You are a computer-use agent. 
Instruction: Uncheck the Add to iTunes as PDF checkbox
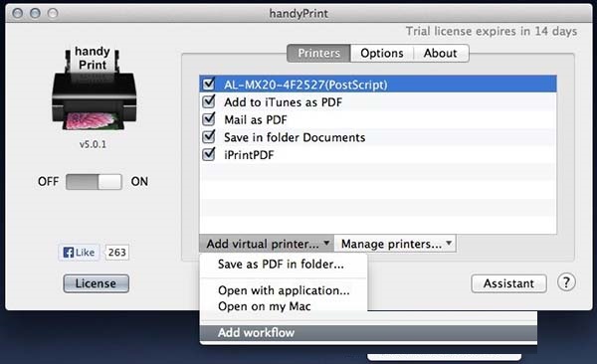click(209, 101)
